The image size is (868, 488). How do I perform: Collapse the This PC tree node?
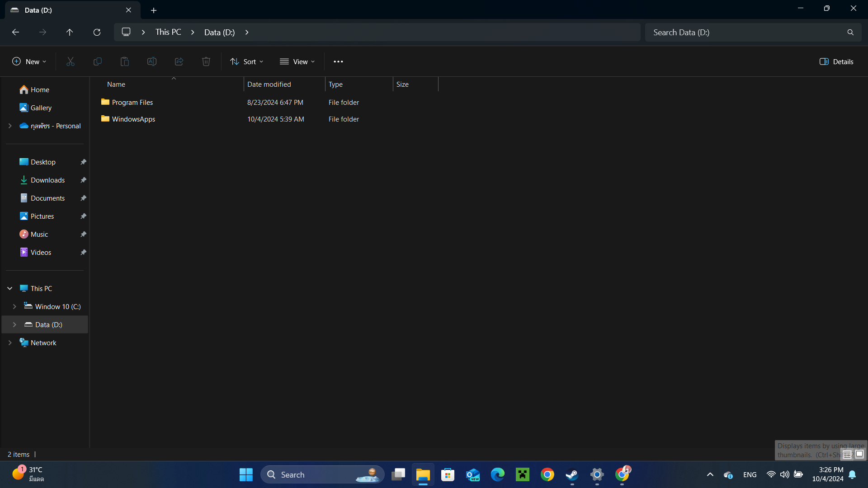[x=10, y=288]
